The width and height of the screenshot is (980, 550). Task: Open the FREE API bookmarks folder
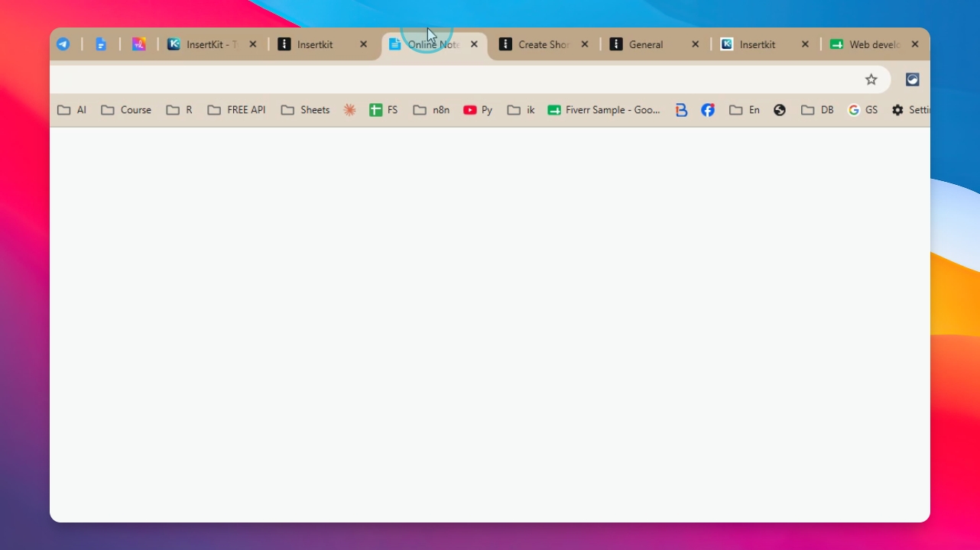coord(237,110)
